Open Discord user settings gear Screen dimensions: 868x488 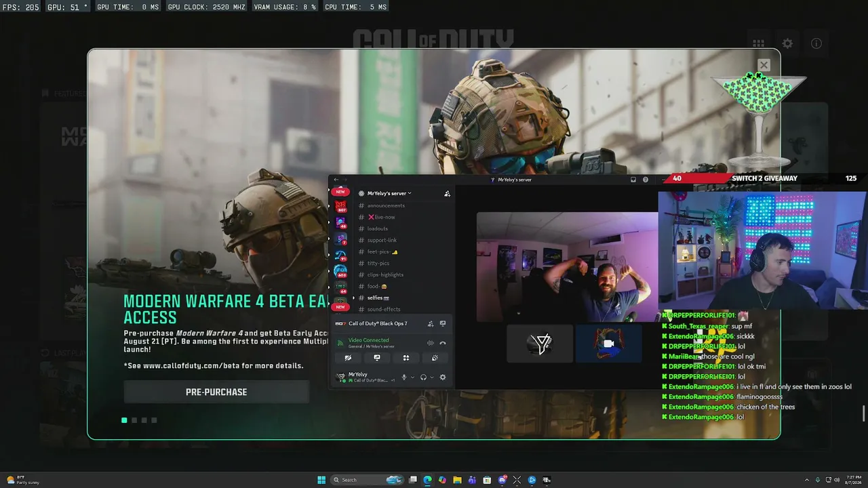[x=443, y=378]
